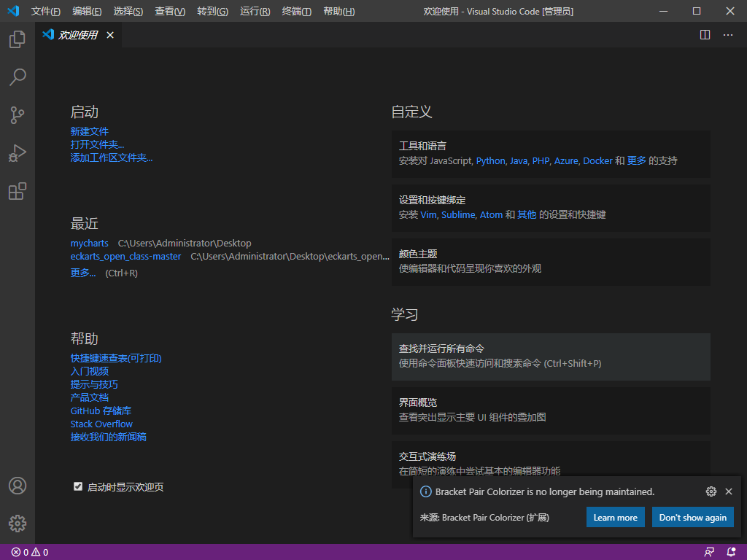Click the Don't show again button

pyautogui.click(x=693, y=518)
